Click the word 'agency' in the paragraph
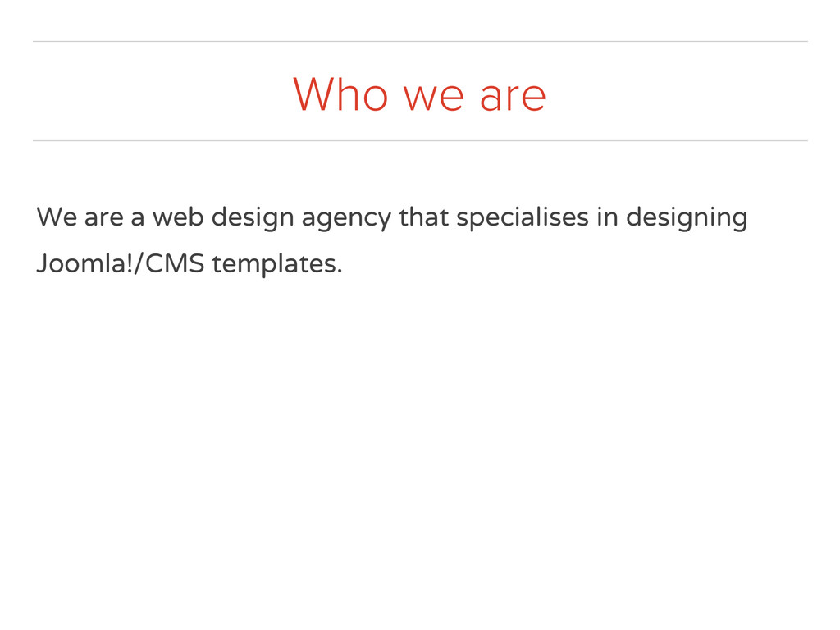Screen dimensions: 840x630 [x=345, y=219]
